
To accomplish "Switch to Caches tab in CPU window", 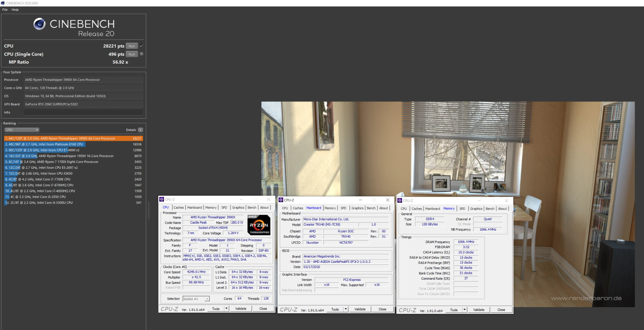I will point(179,207).
